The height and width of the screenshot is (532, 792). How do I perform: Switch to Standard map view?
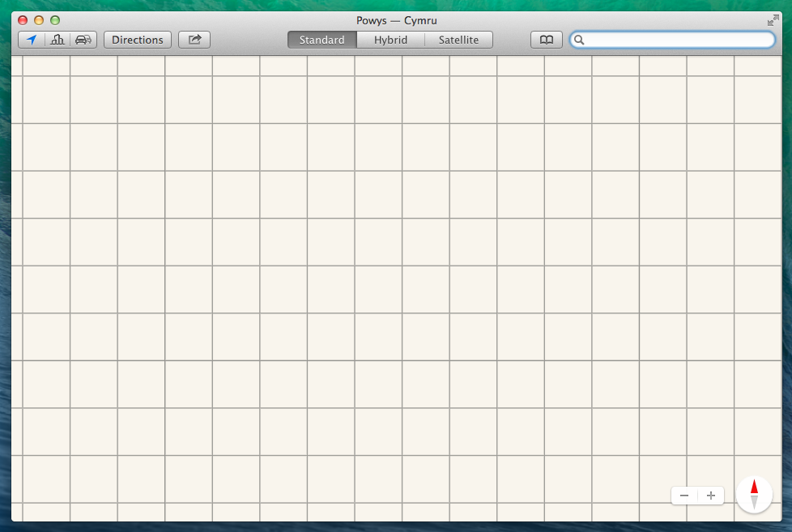[x=321, y=40]
